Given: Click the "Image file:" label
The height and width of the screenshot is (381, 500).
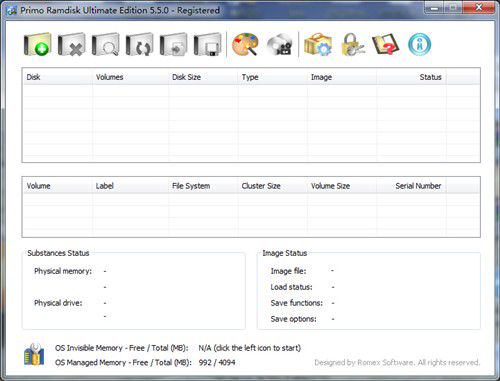Looking at the screenshot, I should point(288,271).
